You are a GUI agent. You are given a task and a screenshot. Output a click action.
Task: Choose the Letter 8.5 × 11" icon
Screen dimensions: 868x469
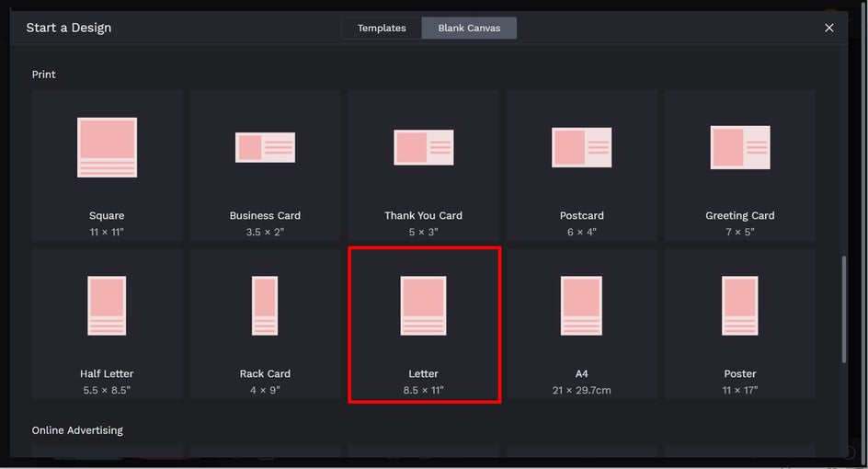[424, 305]
